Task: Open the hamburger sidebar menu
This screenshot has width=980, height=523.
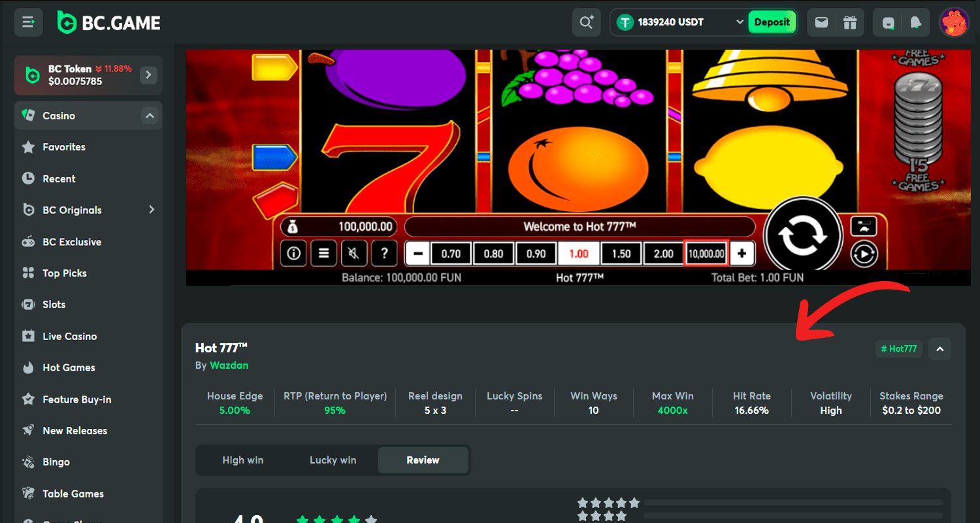Action: click(29, 22)
